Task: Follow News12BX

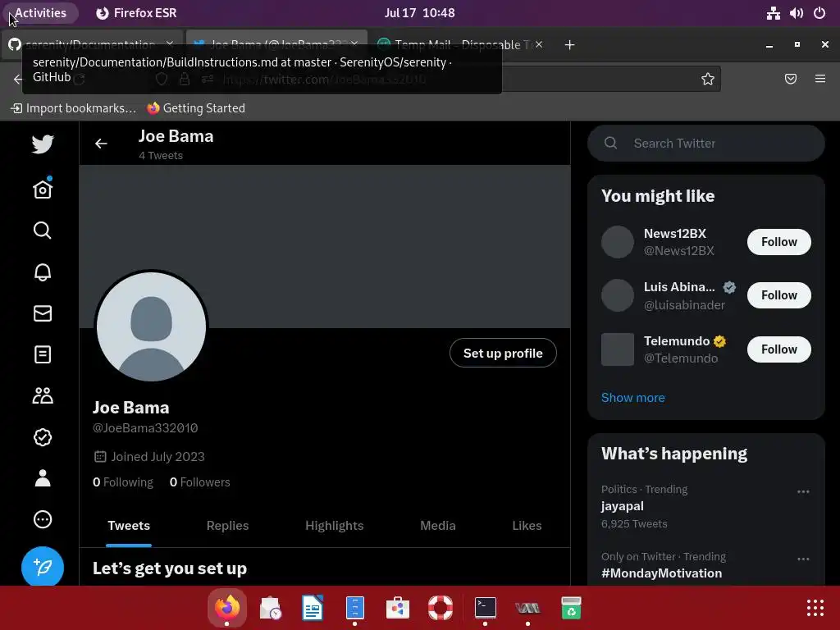Action: (x=779, y=242)
